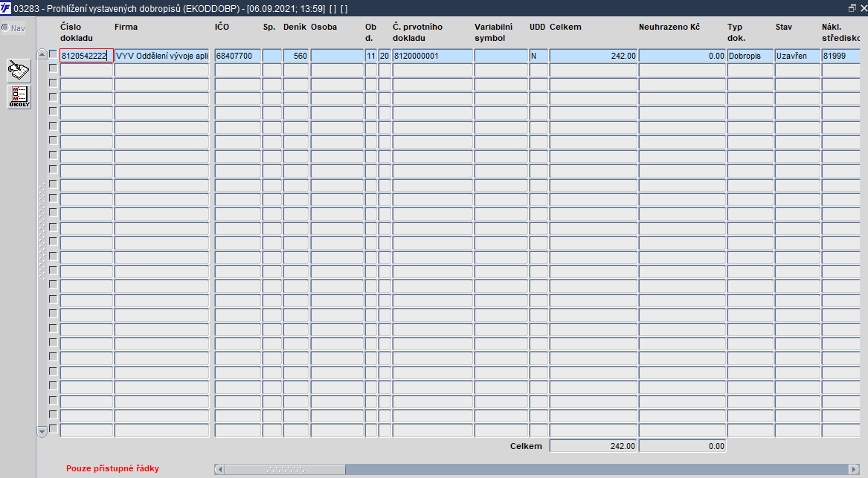The image size is (868, 478).
Task: Click the Osoba column header
Action: point(324,27)
